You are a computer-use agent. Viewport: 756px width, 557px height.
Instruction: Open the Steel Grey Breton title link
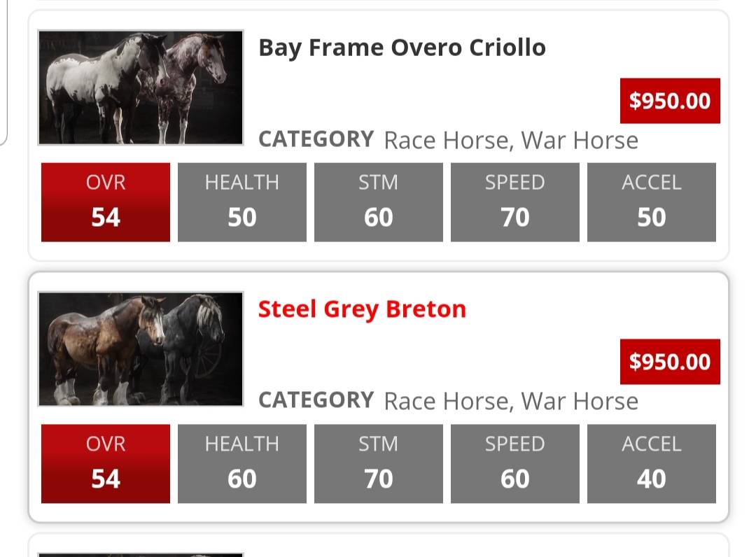coord(362,309)
